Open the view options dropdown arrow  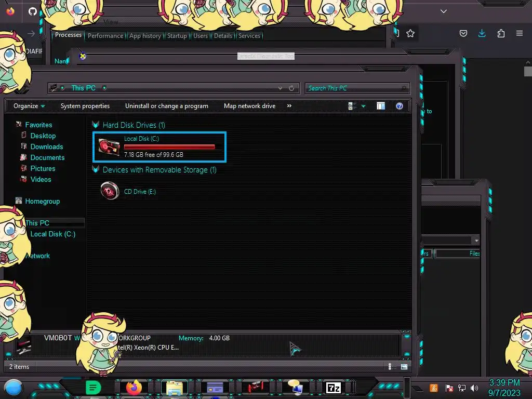[363, 106]
